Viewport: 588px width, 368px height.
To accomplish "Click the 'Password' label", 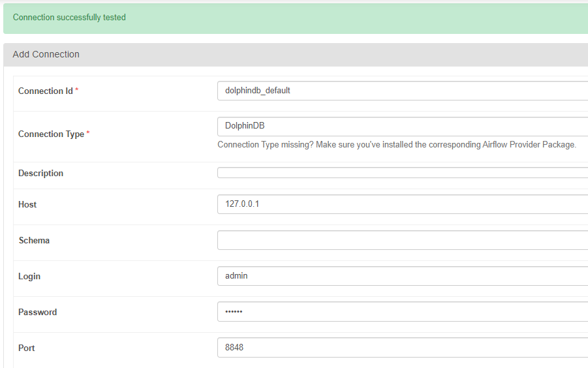I will click(37, 312).
